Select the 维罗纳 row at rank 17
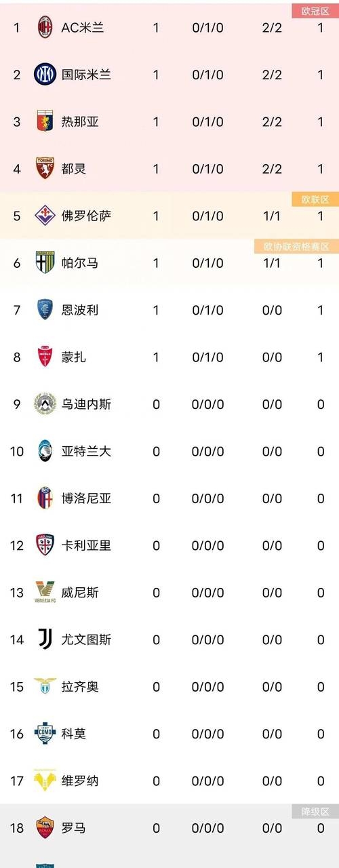The height and width of the screenshot is (868, 339). point(169,781)
